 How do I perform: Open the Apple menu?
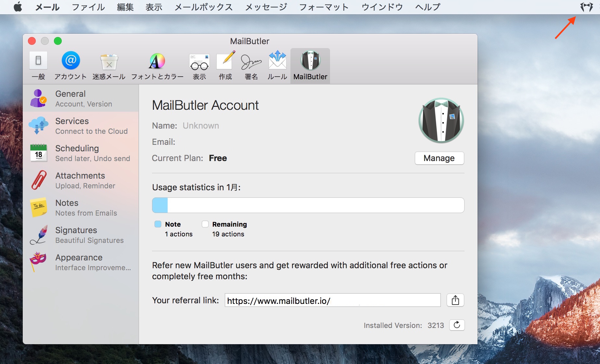tap(18, 7)
